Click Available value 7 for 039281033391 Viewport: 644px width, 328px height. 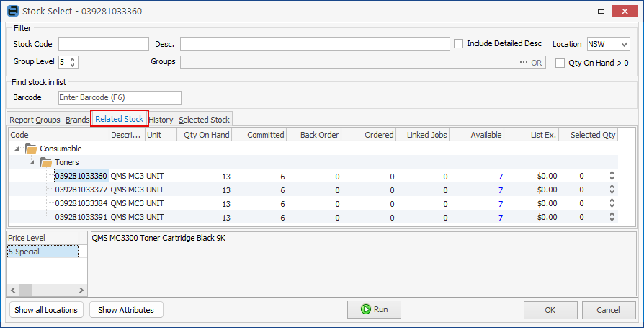[500, 218]
